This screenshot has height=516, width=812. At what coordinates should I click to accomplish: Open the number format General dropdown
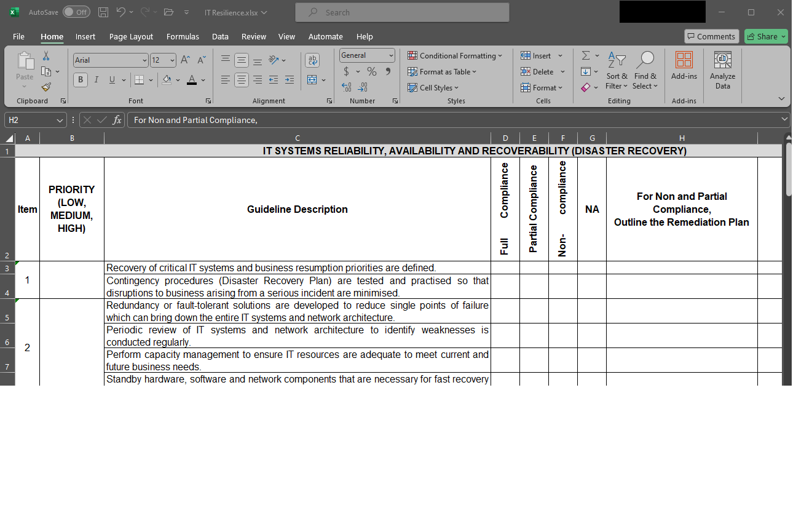click(x=391, y=55)
